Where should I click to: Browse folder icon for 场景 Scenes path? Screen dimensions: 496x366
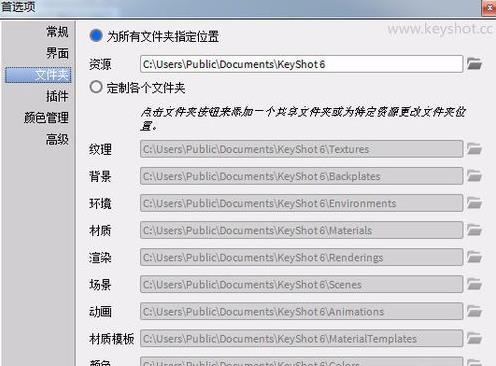tap(474, 284)
